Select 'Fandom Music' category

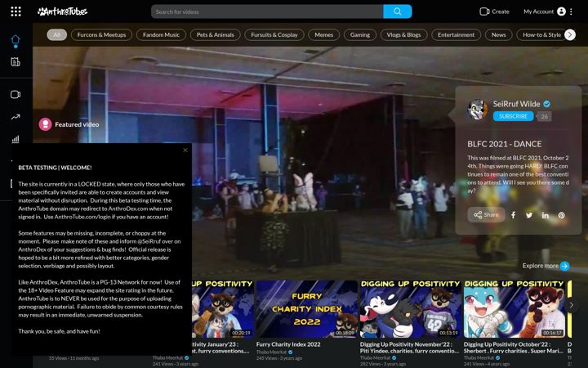[x=161, y=35]
